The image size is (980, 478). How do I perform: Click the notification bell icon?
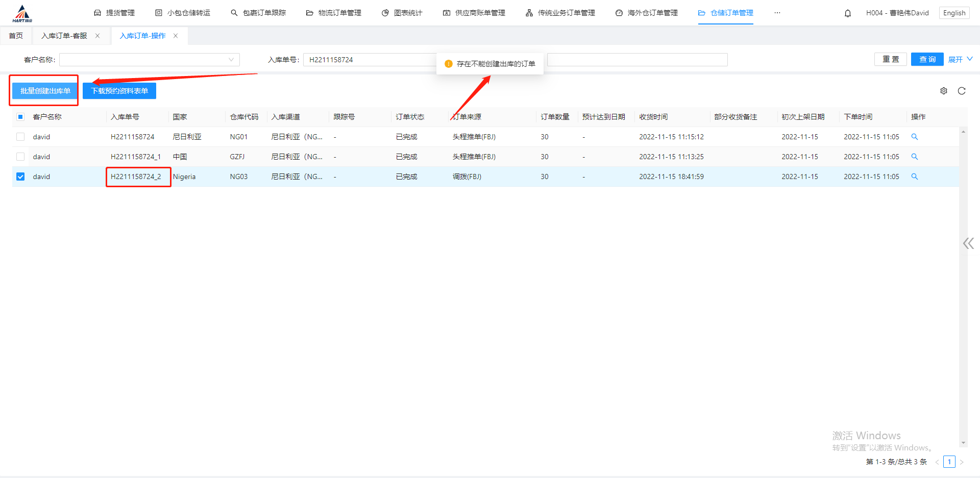tap(848, 13)
